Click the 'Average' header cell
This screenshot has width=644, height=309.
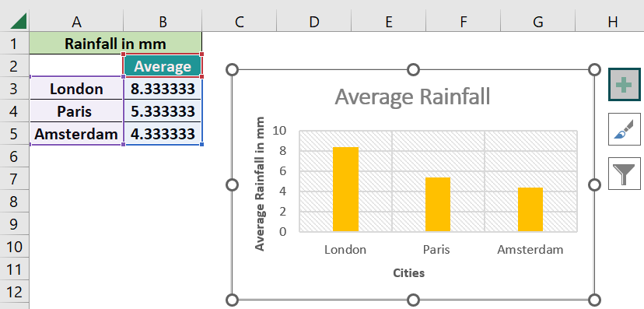163,65
